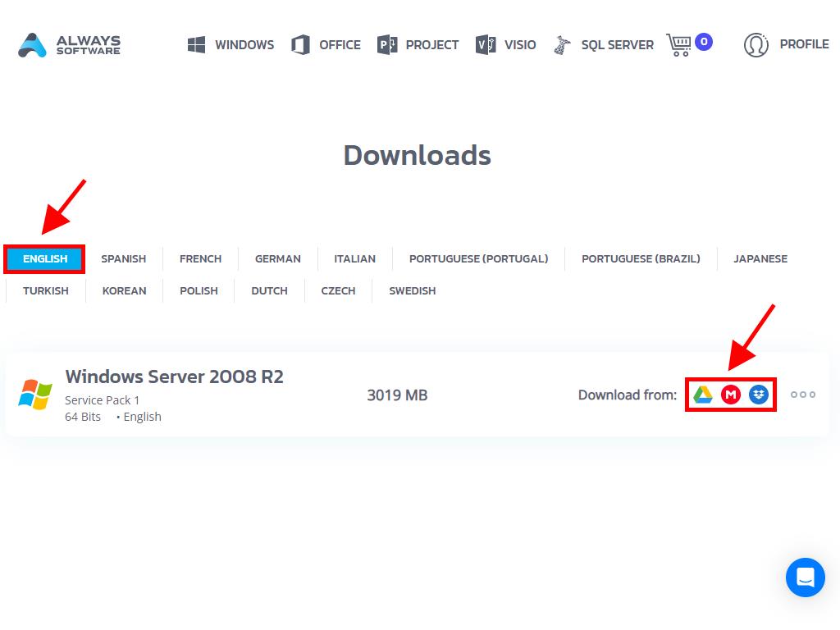Select the English language tab
840x630 pixels.
tap(45, 258)
